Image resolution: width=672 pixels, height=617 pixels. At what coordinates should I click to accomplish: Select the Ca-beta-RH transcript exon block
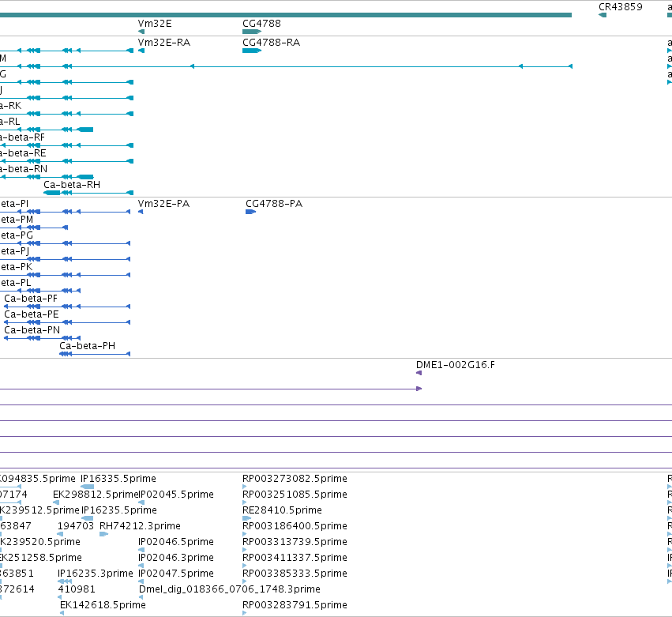(52, 193)
